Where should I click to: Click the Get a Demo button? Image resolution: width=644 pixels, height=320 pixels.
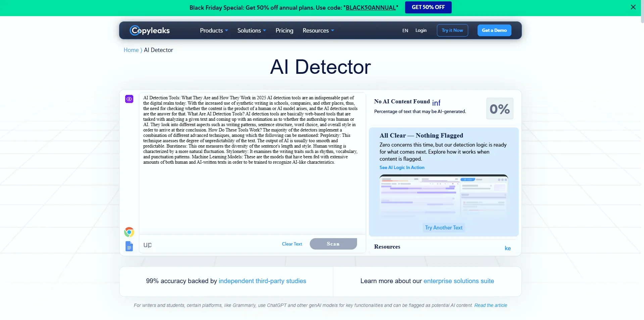[x=494, y=31]
